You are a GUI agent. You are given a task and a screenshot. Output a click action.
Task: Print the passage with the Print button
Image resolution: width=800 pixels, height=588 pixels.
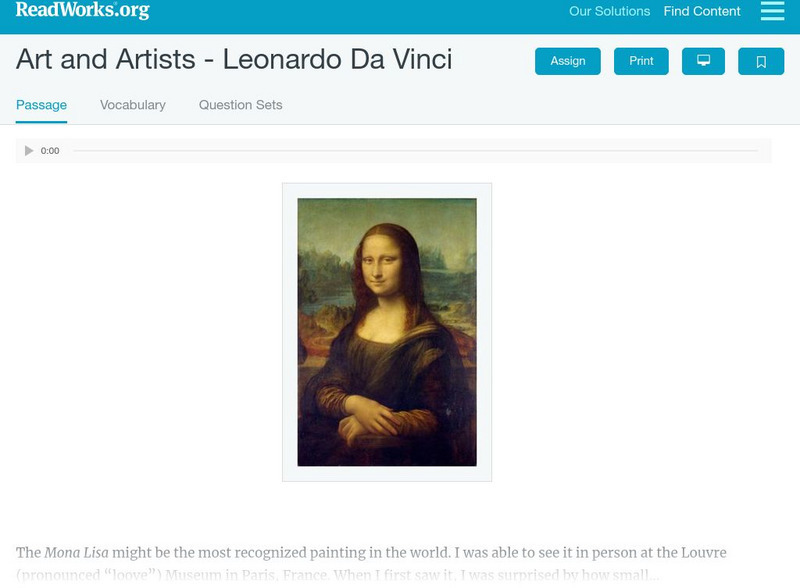click(641, 61)
